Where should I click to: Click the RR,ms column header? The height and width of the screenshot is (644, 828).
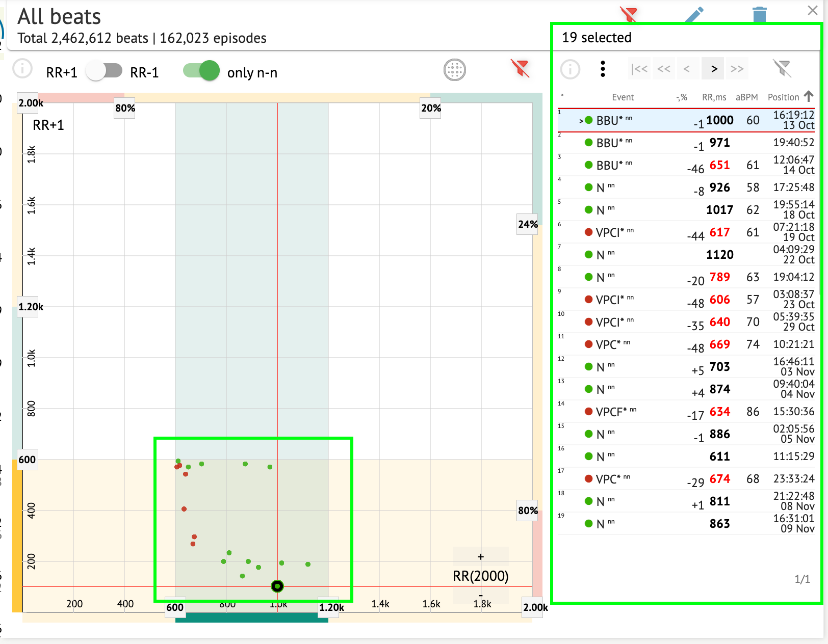714,97
